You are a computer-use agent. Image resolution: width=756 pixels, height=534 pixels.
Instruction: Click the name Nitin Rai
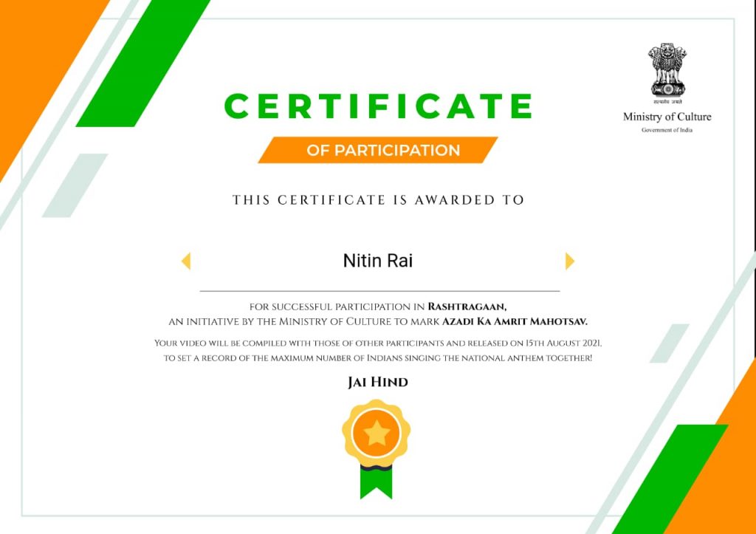[377, 261]
